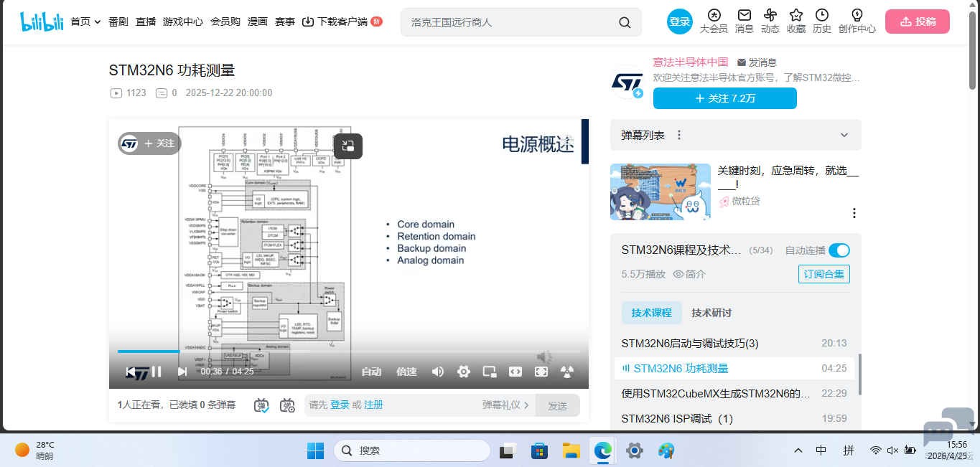Viewport: 980px width, 467px height.
Task: Follow uploader with 关注 7.2万 button
Action: pyautogui.click(x=724, y=98)
